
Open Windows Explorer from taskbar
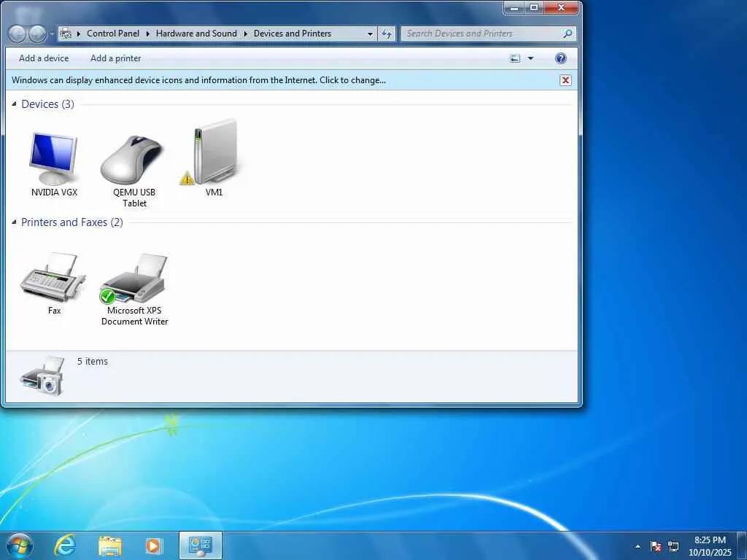click(110, 546)
